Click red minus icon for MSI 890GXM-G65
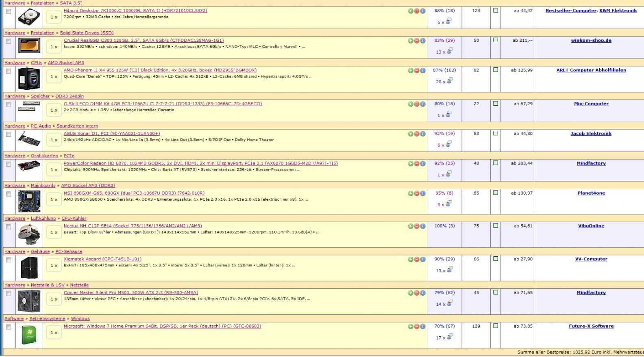 click(417, 193)
